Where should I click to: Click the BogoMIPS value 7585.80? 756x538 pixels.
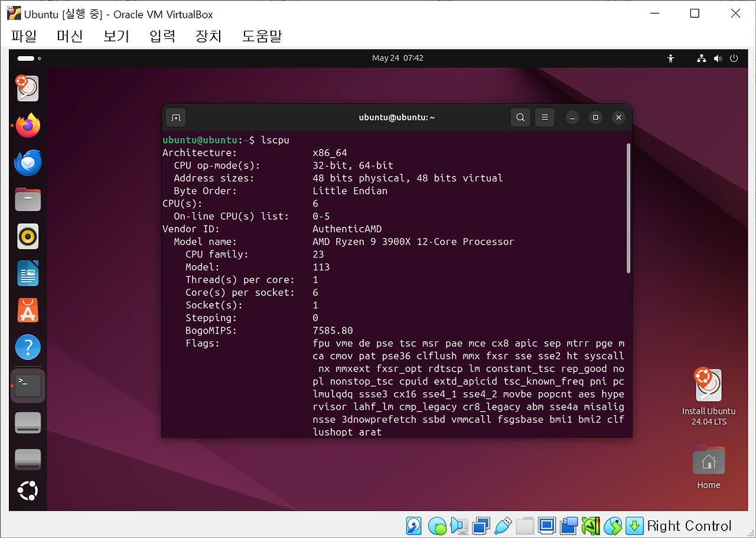pos(333,331)
